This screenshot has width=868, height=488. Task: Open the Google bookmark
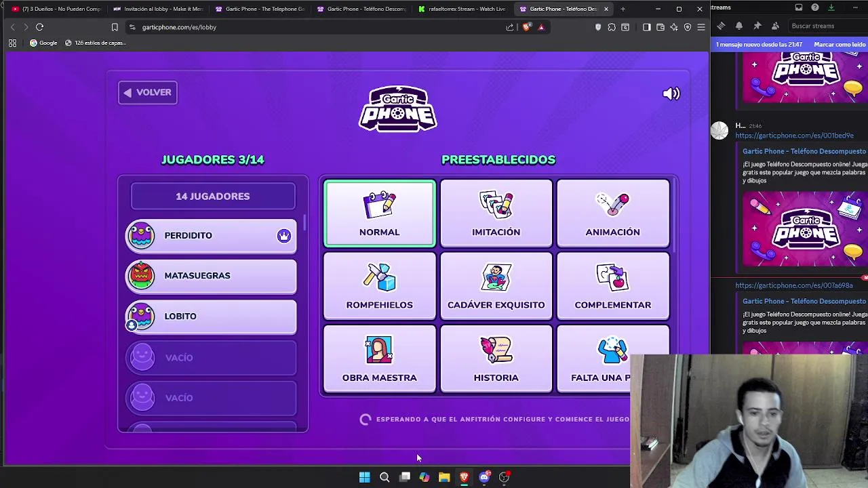pyautogui.click(x=43, y=43)
